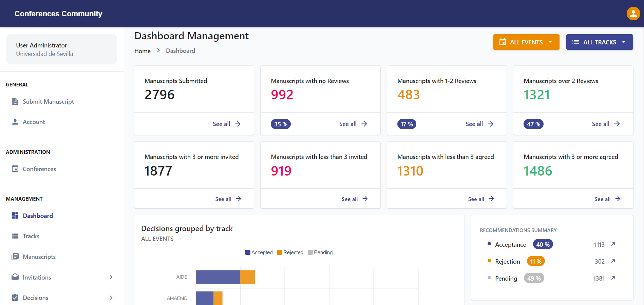Click the Submit Manuscript document icon
This screenshot has height=305, width=644.
point(15,102)
